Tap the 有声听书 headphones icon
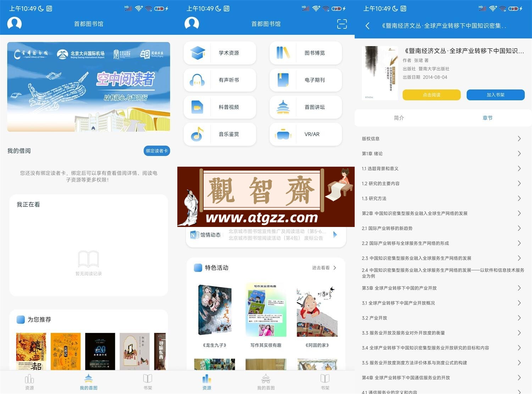This screenshot has height=394, width=532. [x=198, y=80]
